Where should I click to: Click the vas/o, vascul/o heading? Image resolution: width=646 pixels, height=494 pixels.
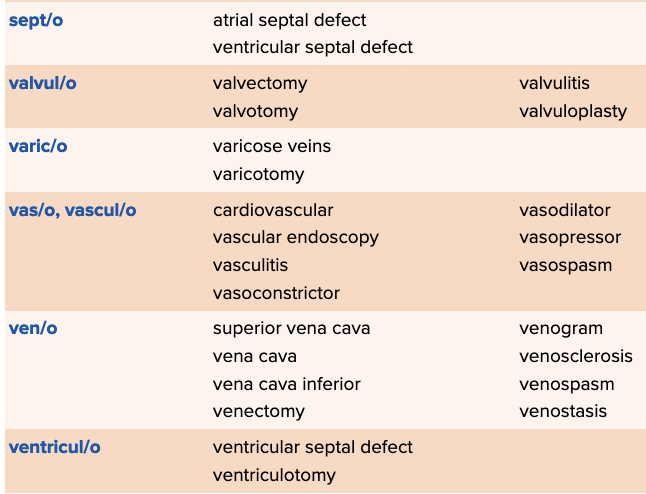pos(72,210)
